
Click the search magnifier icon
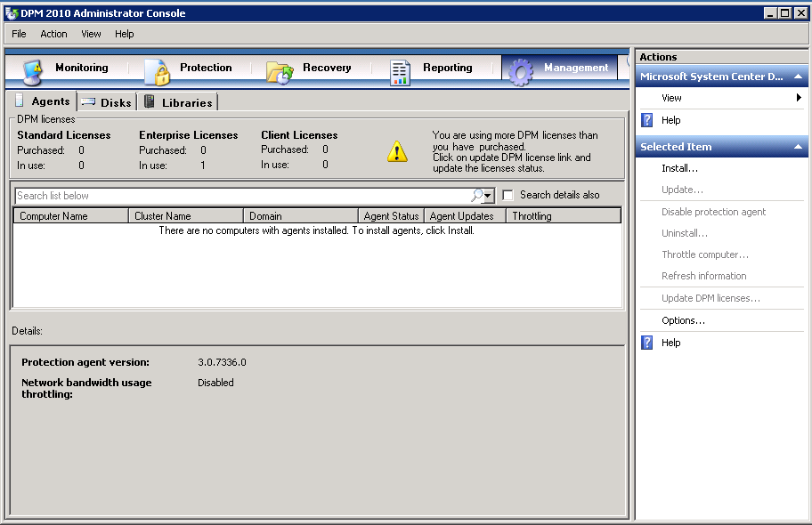476,195
